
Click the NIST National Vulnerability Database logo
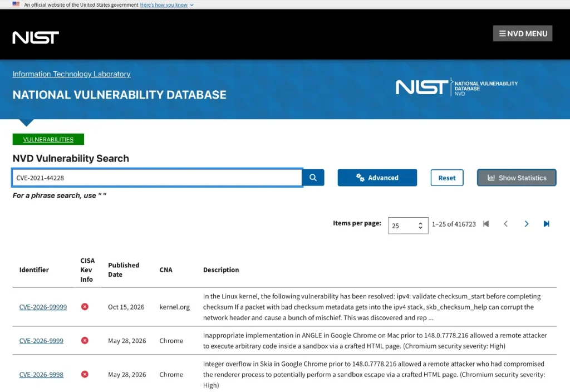[456, 87]
